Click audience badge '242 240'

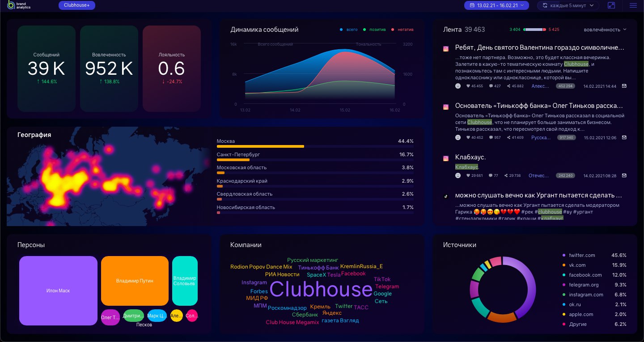(x=565, y=176)
